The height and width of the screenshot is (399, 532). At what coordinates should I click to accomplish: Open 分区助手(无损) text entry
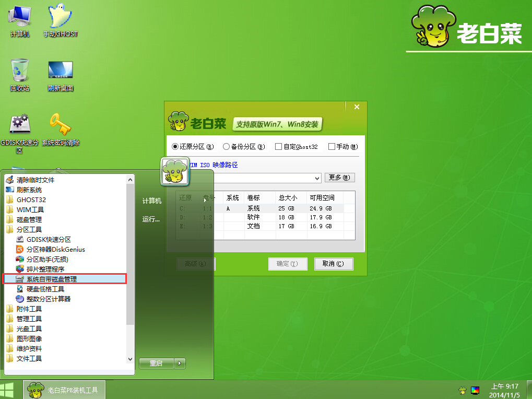click(x=48, y=259)
